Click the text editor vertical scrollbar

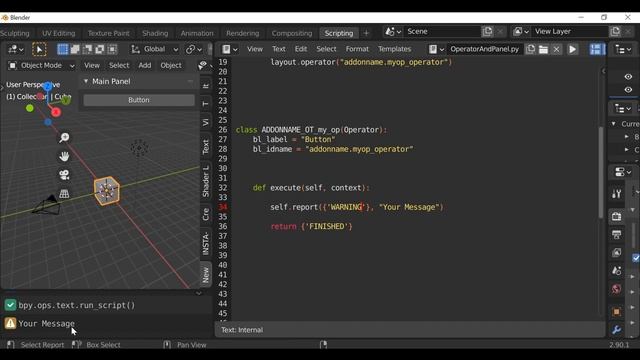601,172
